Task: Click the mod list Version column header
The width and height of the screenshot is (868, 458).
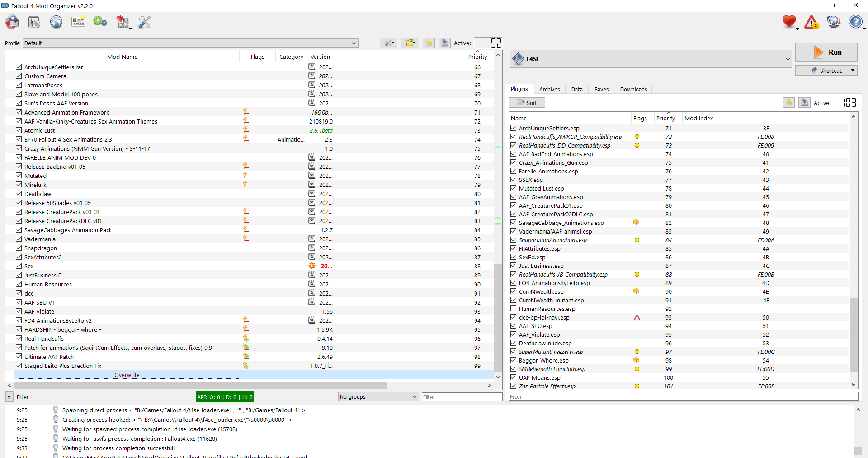Action: (320, 57)
